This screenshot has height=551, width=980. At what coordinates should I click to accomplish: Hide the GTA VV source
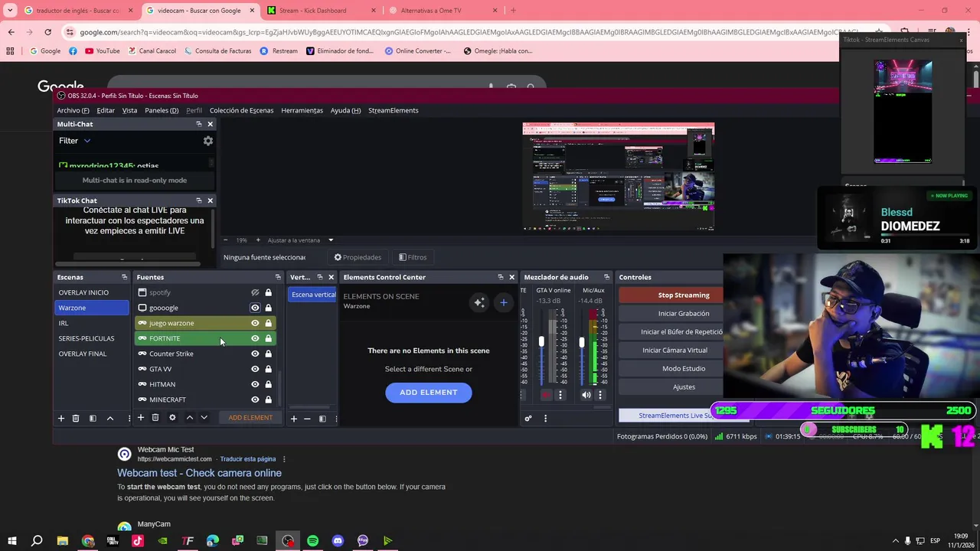click(x=255, y=369)
